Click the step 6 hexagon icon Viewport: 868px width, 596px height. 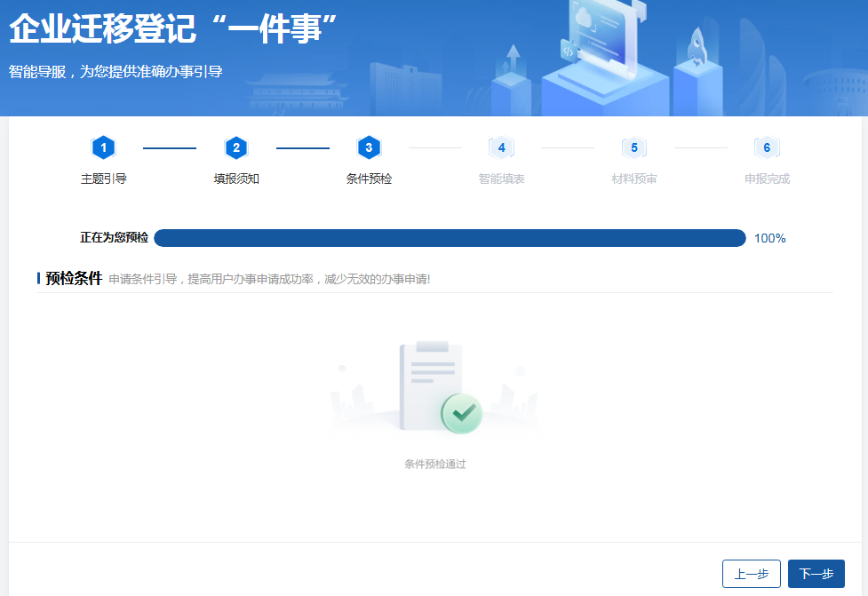pos(767,147)
